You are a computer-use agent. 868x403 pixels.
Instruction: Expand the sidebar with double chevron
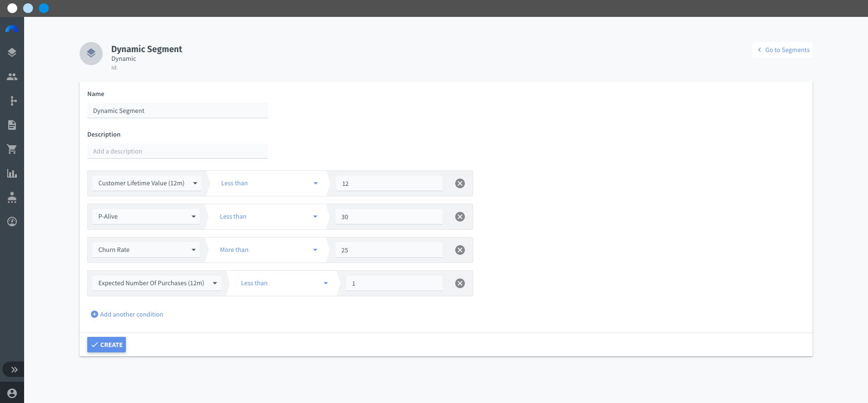click(14, 370)
